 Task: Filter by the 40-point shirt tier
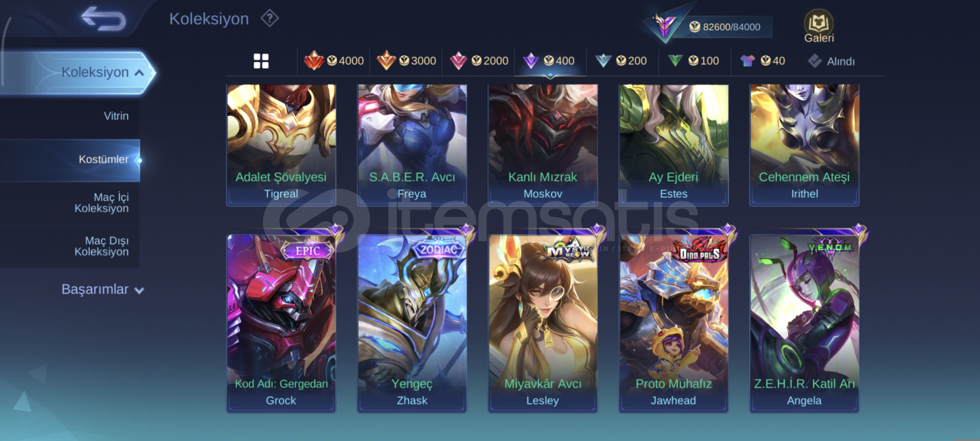pos(762,61)
